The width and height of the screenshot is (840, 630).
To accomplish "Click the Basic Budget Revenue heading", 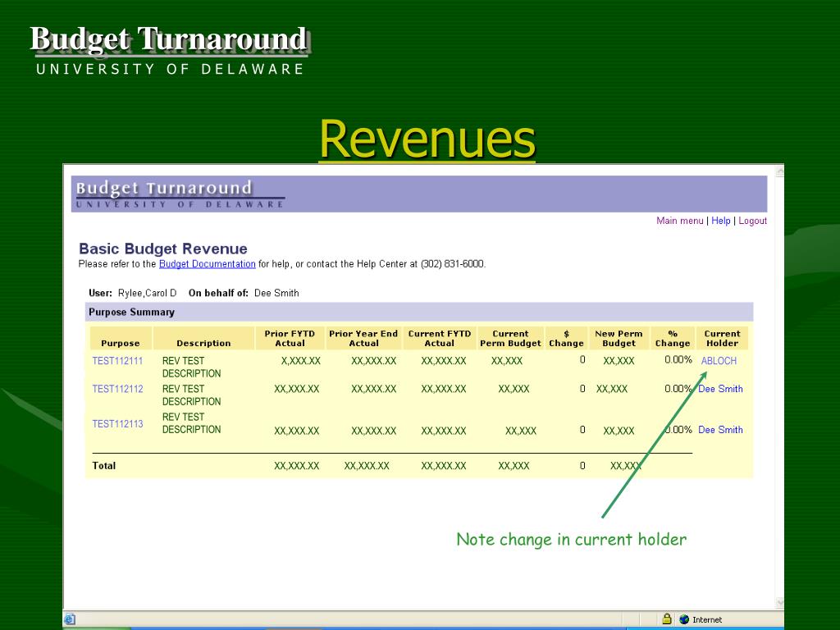I will pos(163,249).
